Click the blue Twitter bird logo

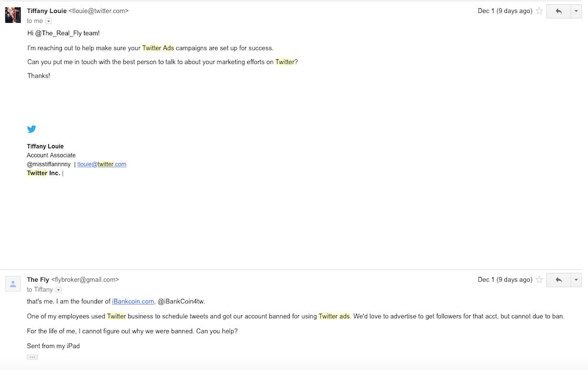pos(32,129)
